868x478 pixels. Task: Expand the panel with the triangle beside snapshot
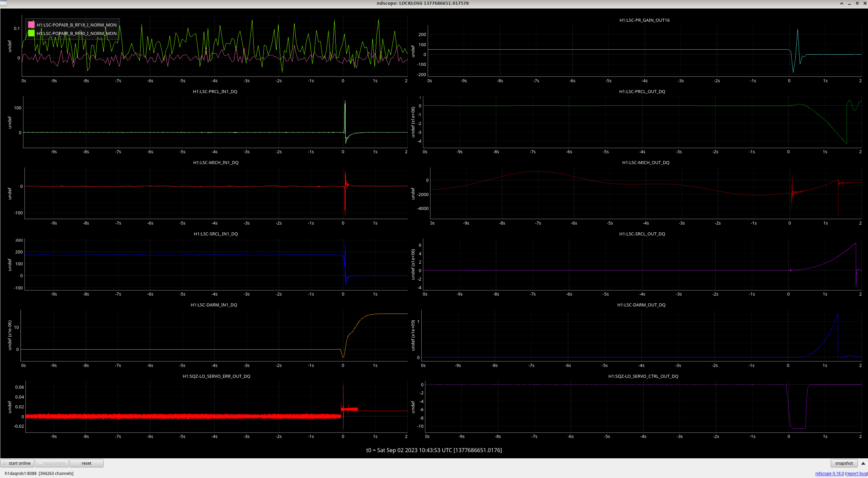coord(863,463)
